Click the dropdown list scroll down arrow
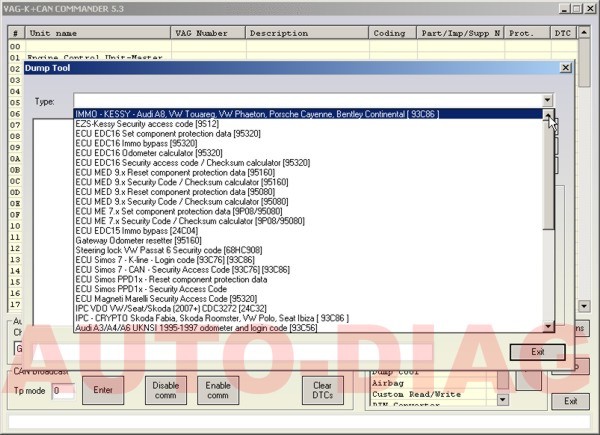 tap(548, 326)
